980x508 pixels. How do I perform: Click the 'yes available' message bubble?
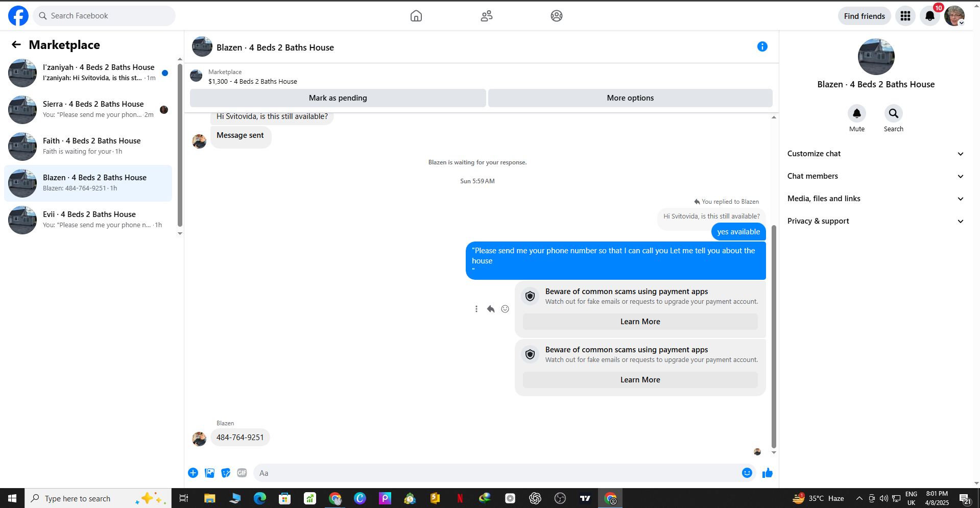(x=738, y=232)
